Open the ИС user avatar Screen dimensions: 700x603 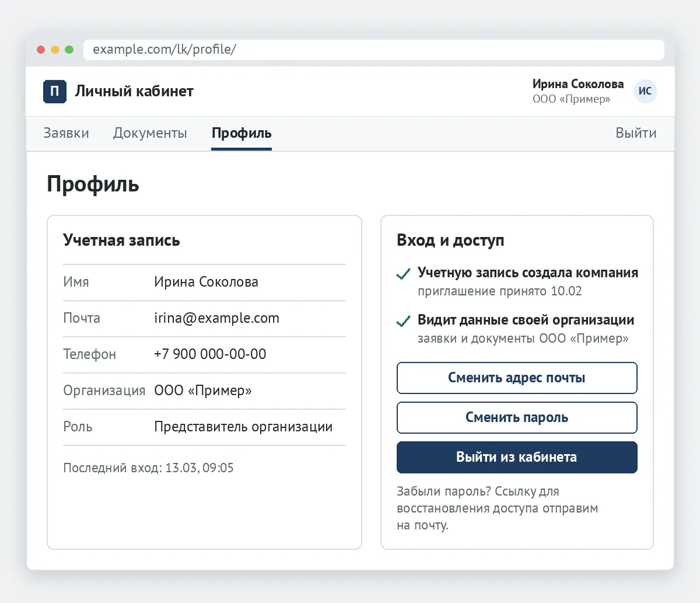click(x=645, y=91)
